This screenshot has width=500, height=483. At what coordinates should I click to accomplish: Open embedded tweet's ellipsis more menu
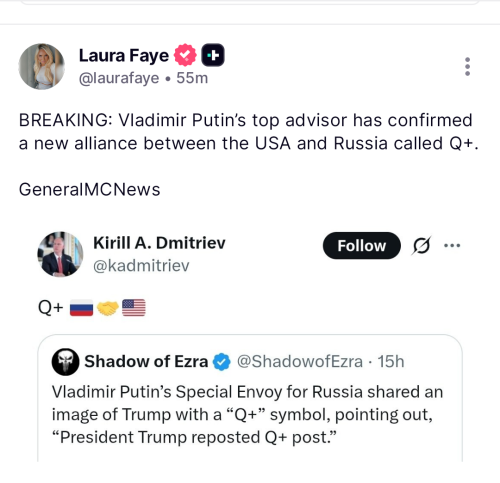click(x=452, y=246)
